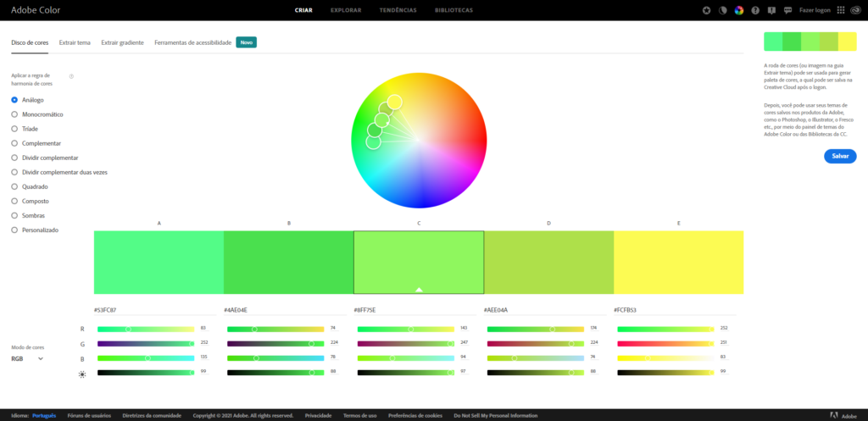Open the CRIAR menu

(303, 10)
